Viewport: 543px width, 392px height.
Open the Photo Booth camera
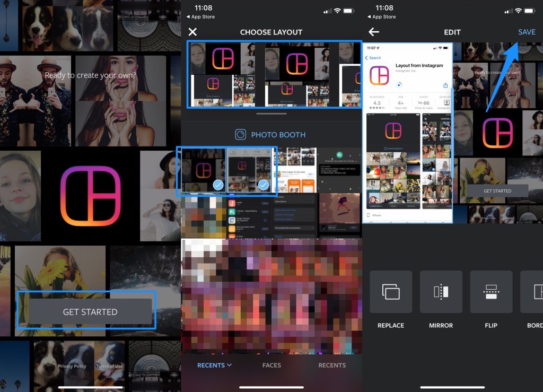(270, 135)
